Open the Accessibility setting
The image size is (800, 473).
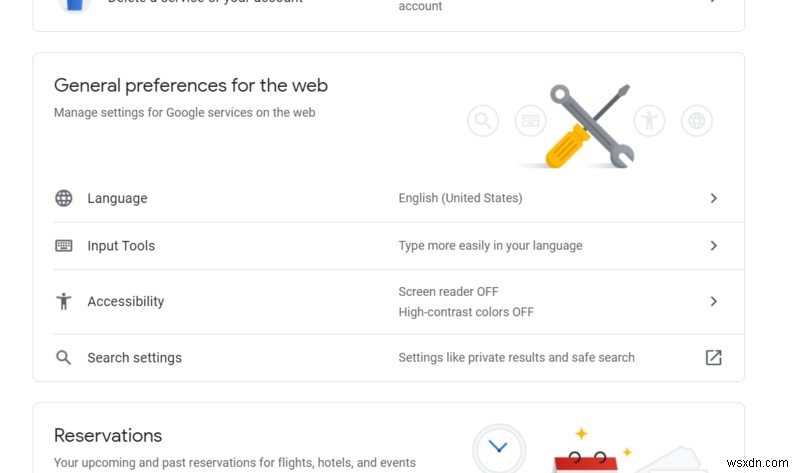[126, 301]
